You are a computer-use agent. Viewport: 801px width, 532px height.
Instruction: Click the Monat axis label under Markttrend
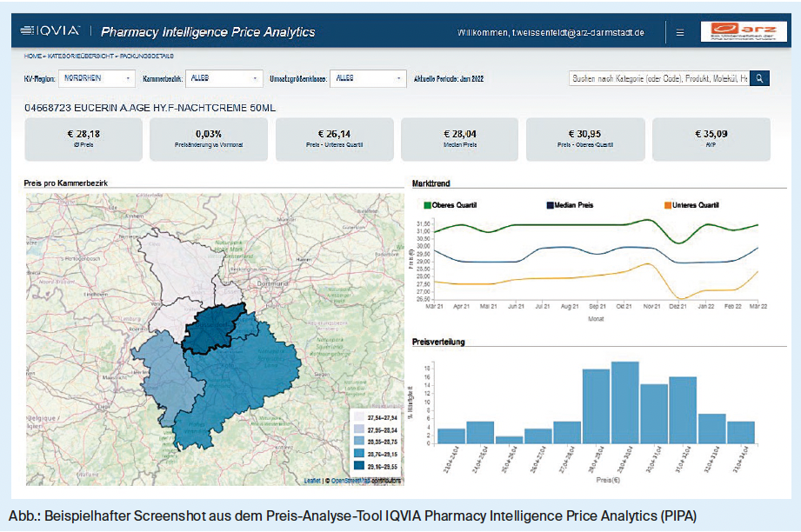click(596, 319)
